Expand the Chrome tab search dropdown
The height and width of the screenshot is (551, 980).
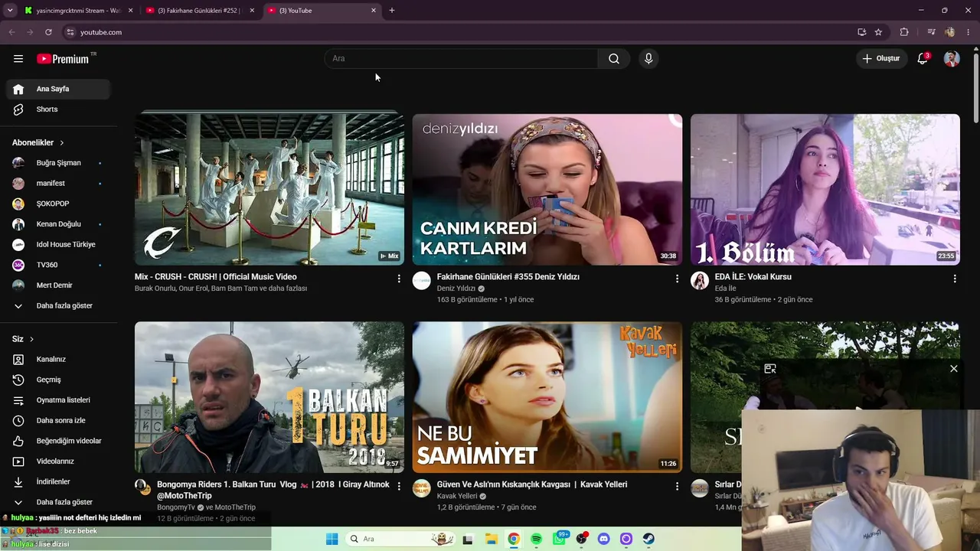click(10, 11)
